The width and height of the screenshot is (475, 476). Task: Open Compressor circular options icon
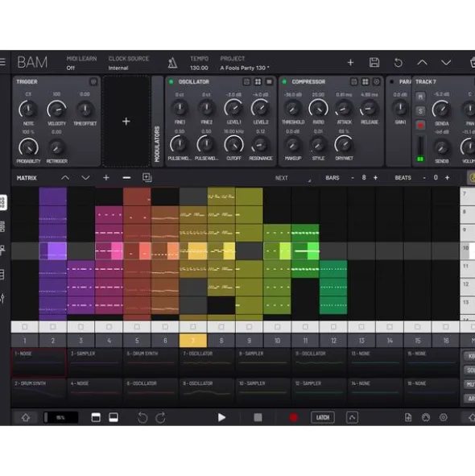(376, 81)
